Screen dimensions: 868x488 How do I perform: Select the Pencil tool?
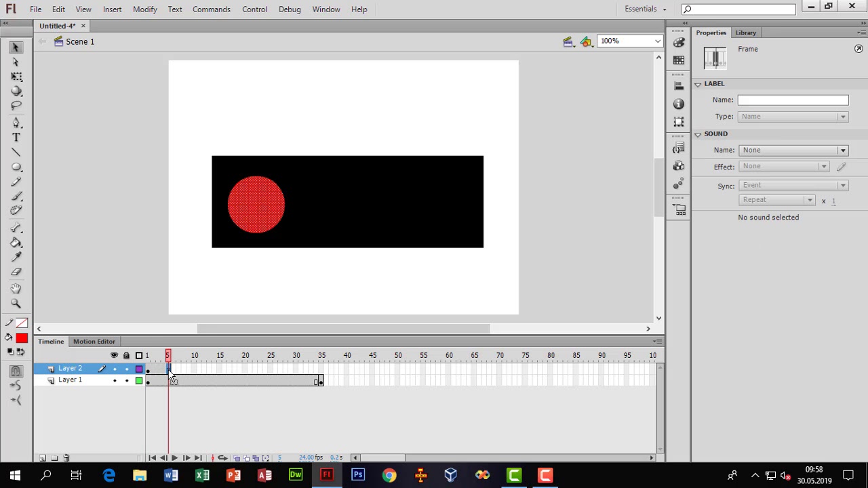click(x=16, y=182)
